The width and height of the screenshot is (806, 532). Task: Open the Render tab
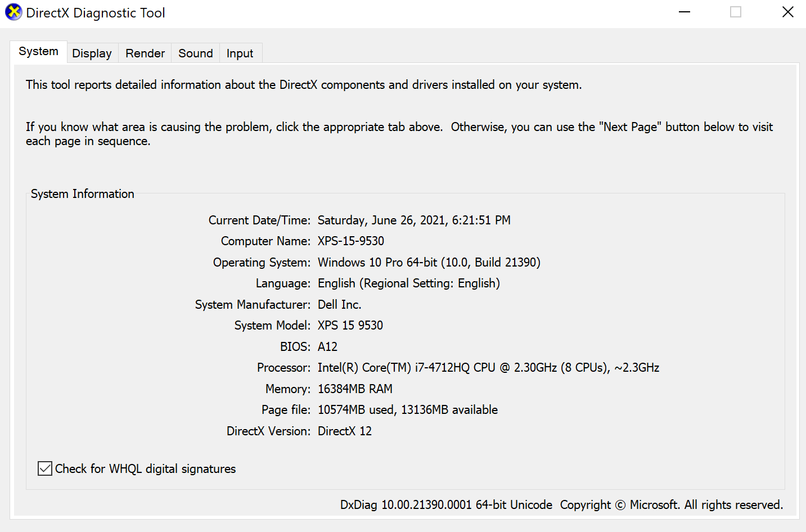[x=145, y=53]
